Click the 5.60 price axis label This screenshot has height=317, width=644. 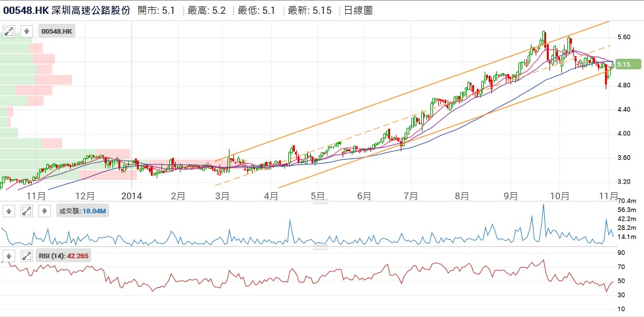point(624,37)
